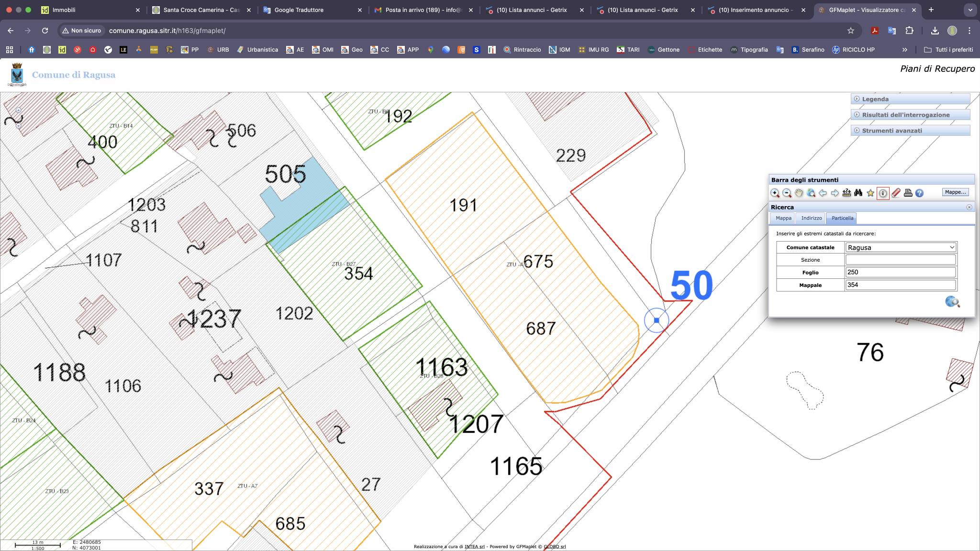Click the Foglio input field
This screenshot has height=551, width=980.
point(901,272)
